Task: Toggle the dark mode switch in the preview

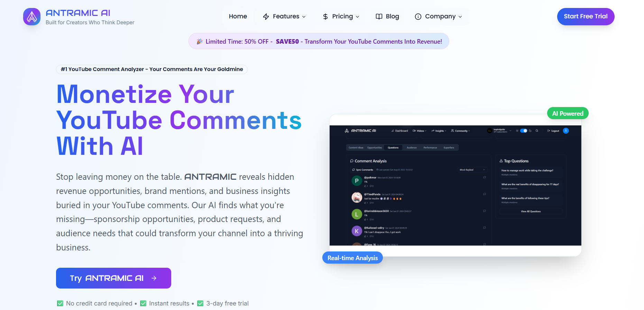Action: pos(524,131)
